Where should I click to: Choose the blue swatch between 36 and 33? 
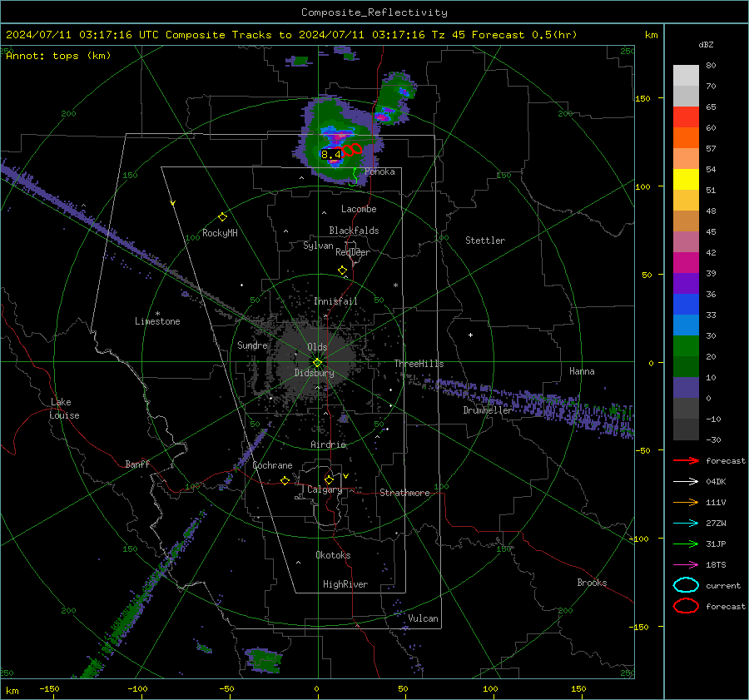tap(686, 305)
